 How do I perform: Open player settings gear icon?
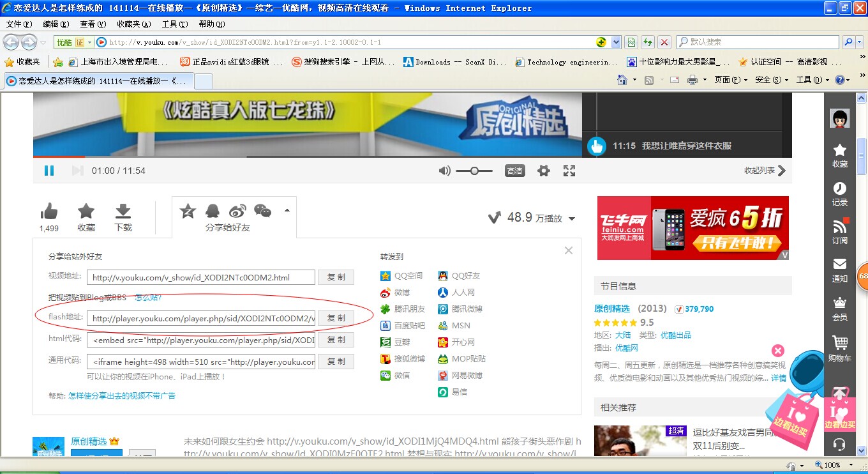(x=544, y=171)
